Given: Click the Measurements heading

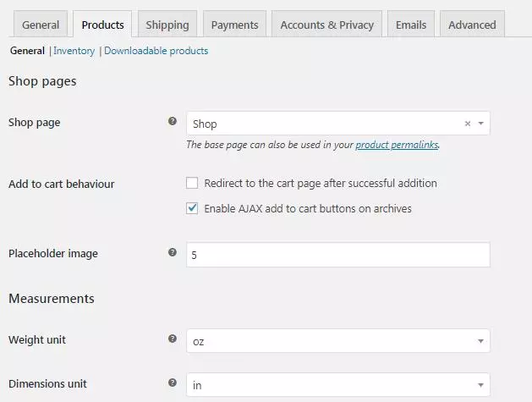Looking at the screenshot, I should pyautogui.click(x=52, y=299).
